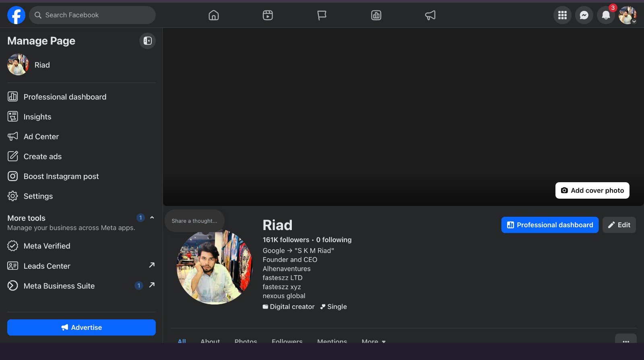Switch to the Mentions tab
The width and height of the screenshot is (644, 360).
click(332, 341)
